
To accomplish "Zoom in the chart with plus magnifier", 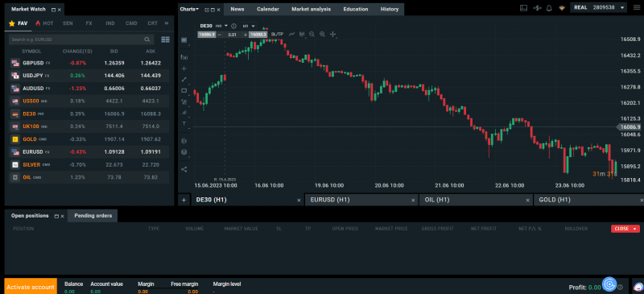I will point(322,35).
